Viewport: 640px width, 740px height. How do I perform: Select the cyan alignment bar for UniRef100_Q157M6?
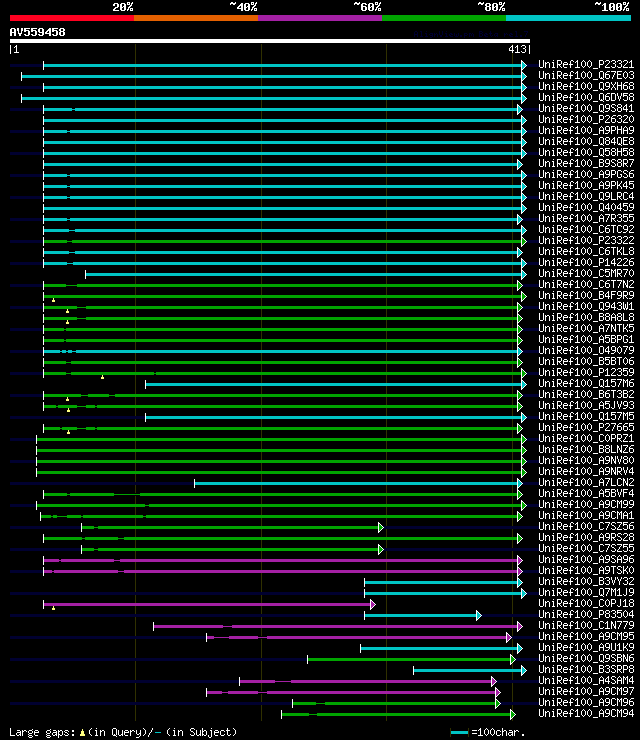[x=336, y=385]
